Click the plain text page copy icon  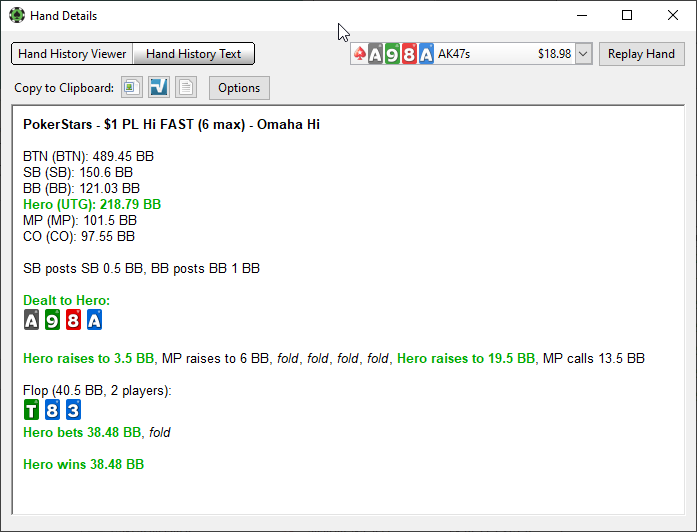[186, 88]
